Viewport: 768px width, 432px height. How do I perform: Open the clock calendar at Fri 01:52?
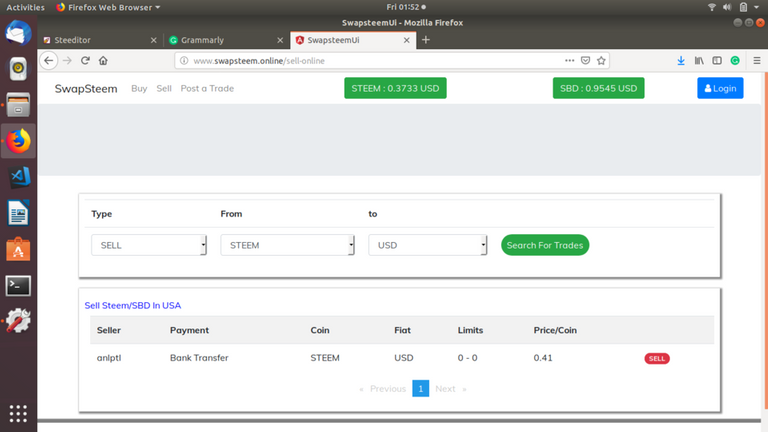[406, 7]
